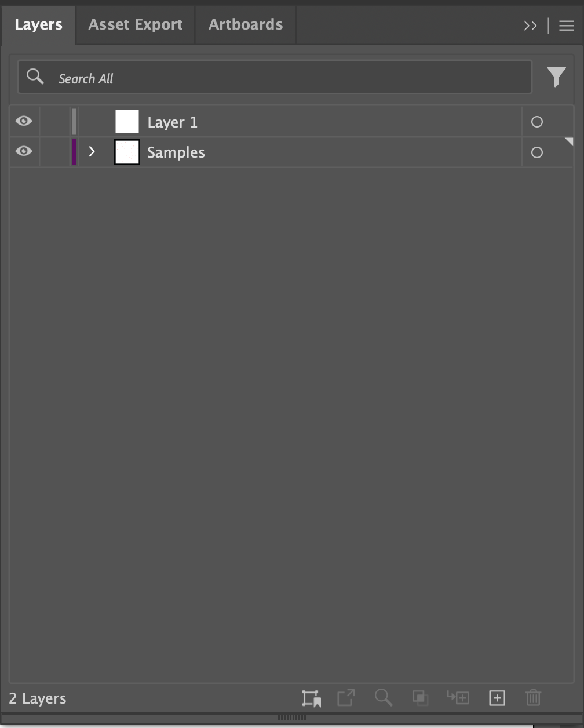Hide Layer 1 by clicking its eye icon
The height and width of the screenshot is (728, 584).
tap(24, 121)
